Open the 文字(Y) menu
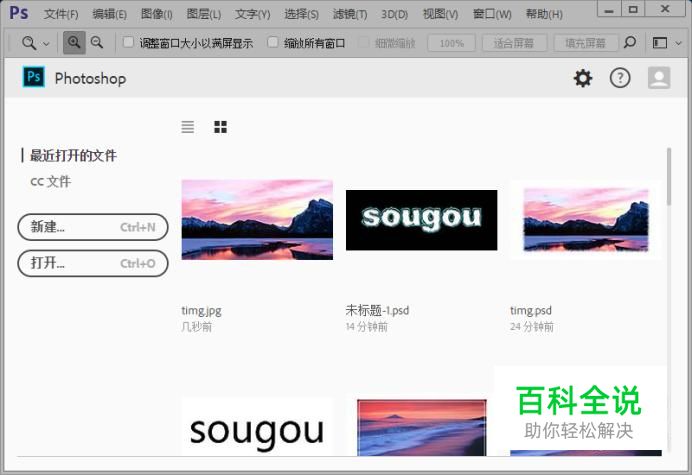Image resolution: width=692 pixels, height=475 pixels. click(x=252, y=14)
